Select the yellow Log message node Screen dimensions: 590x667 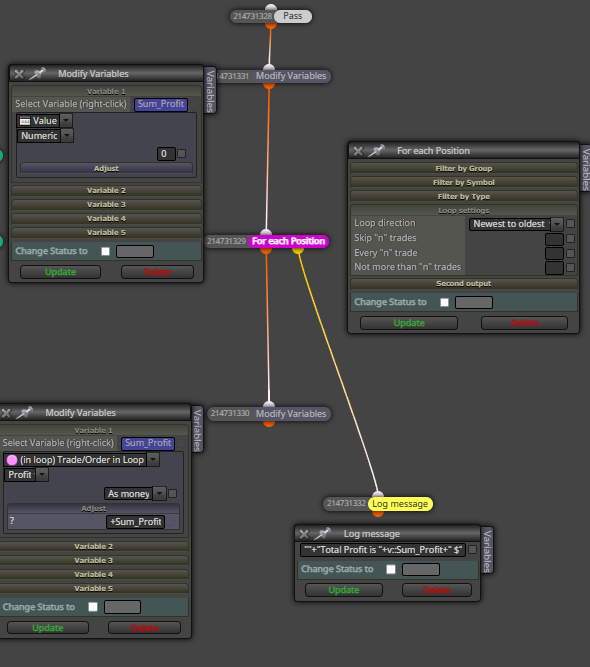coord(400,504)
